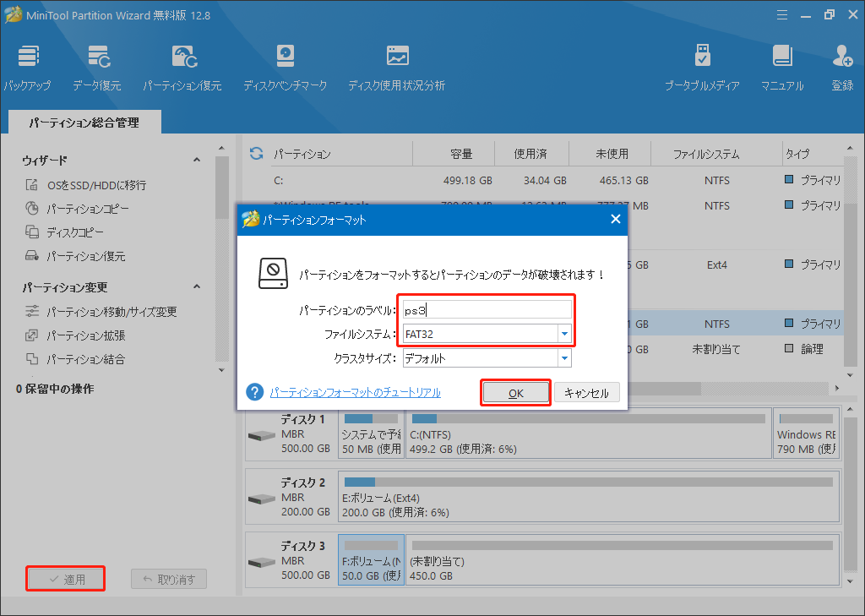Open the バックアップ backup tool
865x616 pixels.
pyautogui.click(x=28, y=68)
